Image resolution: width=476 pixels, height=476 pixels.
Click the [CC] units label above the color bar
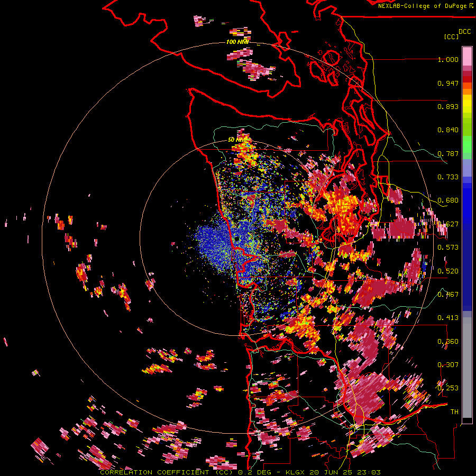451,36
